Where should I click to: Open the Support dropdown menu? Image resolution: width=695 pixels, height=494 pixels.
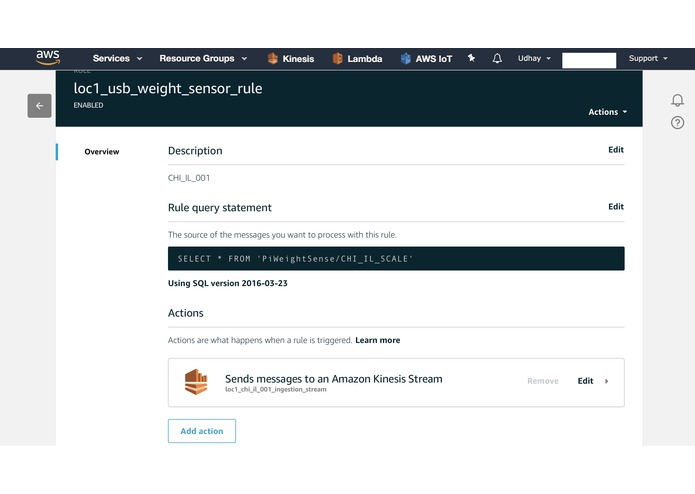(648, 58)
